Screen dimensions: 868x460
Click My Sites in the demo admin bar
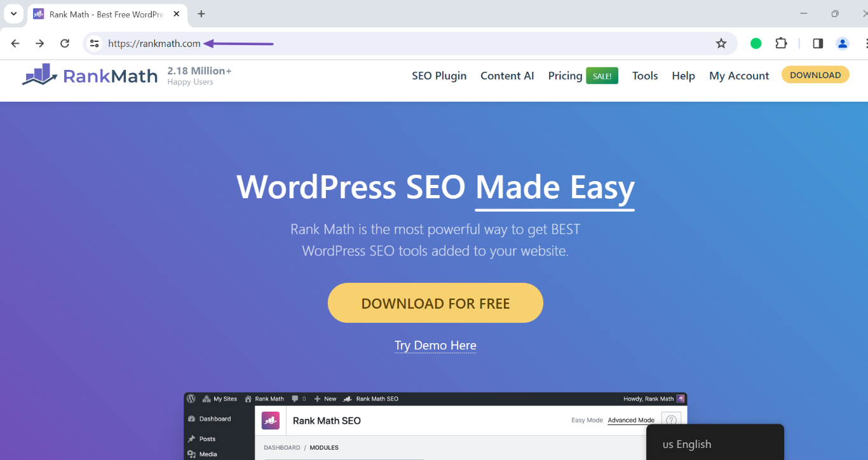pyautogui.click(x=220, y=399)
